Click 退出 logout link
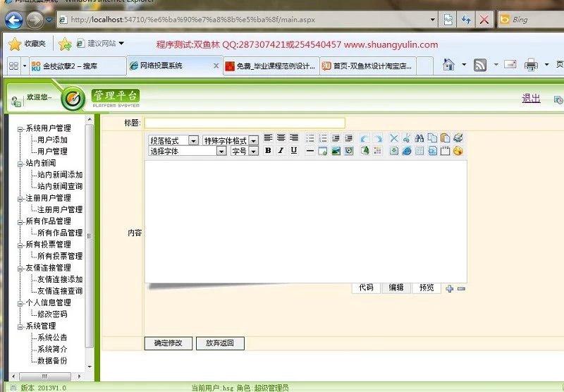The image size is (564, 392). pyautogui.click(x=532, y=98)
